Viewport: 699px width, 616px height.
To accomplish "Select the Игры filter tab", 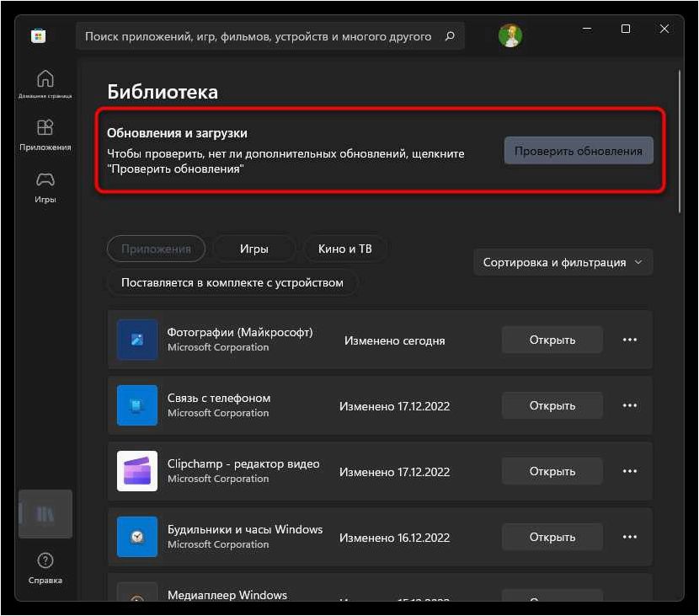I will pyautogui.click(x=254, y=249).
